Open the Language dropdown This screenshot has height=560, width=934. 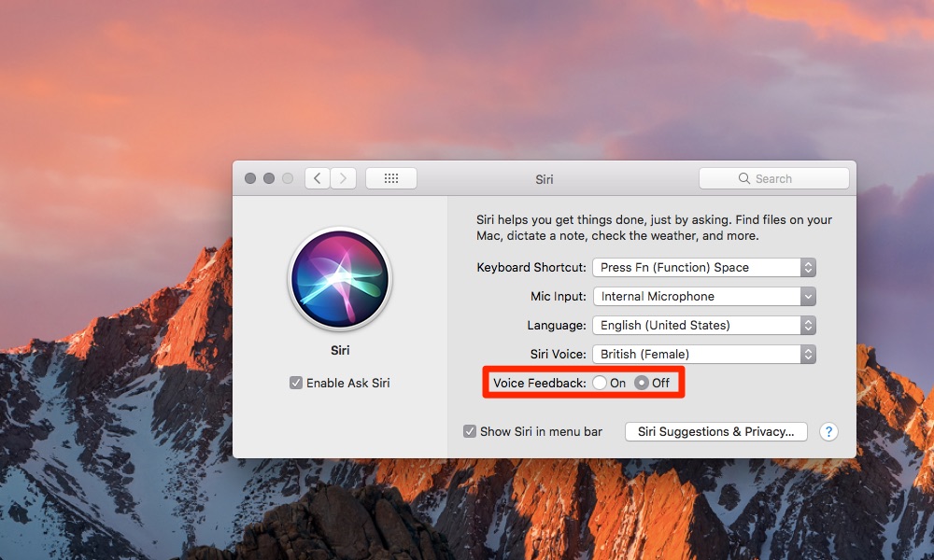[x=704, y=325]
